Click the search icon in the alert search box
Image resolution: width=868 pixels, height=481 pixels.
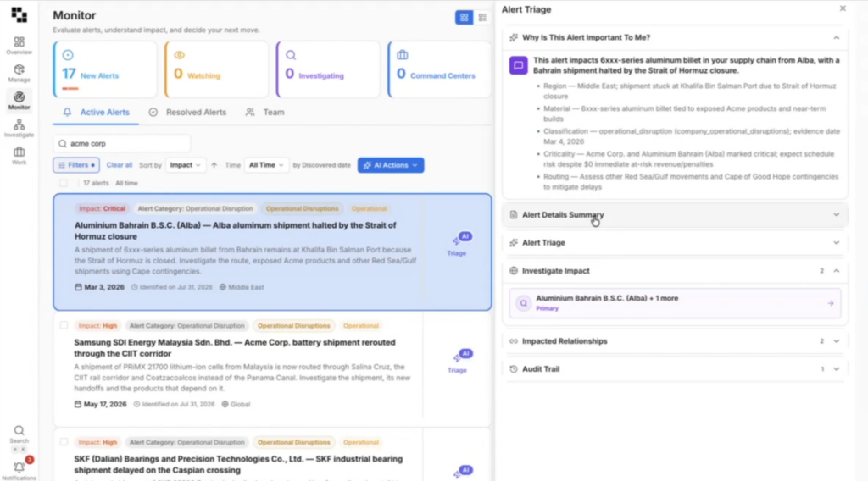63,144
